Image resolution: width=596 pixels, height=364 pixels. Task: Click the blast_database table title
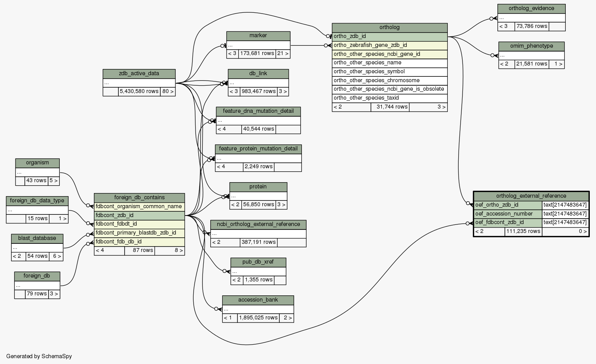pyautogui.click(x=37, y=238)
